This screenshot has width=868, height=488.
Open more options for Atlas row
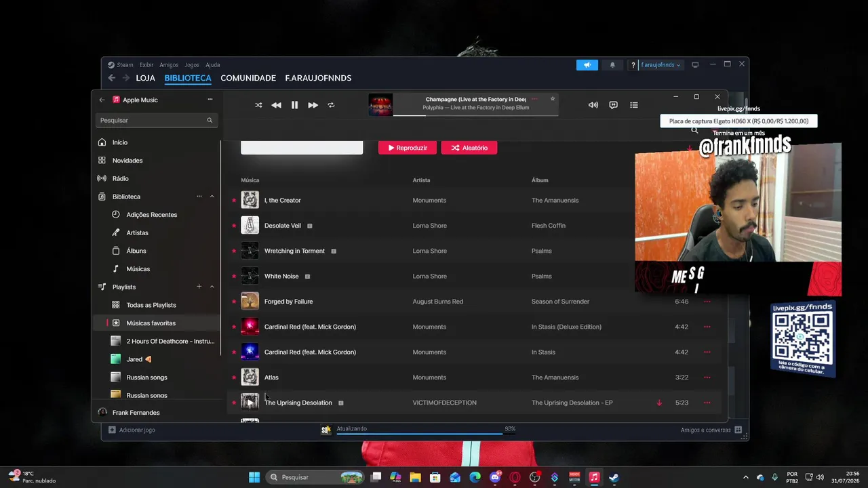coord(707,378)
